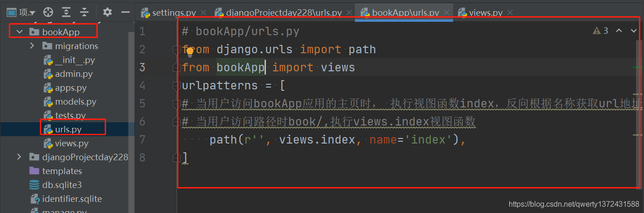The image size is (644, 213).
Task: Switch to djangoProjectday228\urls.py tab
Action: pyautogui.click(x=284, y=13)
